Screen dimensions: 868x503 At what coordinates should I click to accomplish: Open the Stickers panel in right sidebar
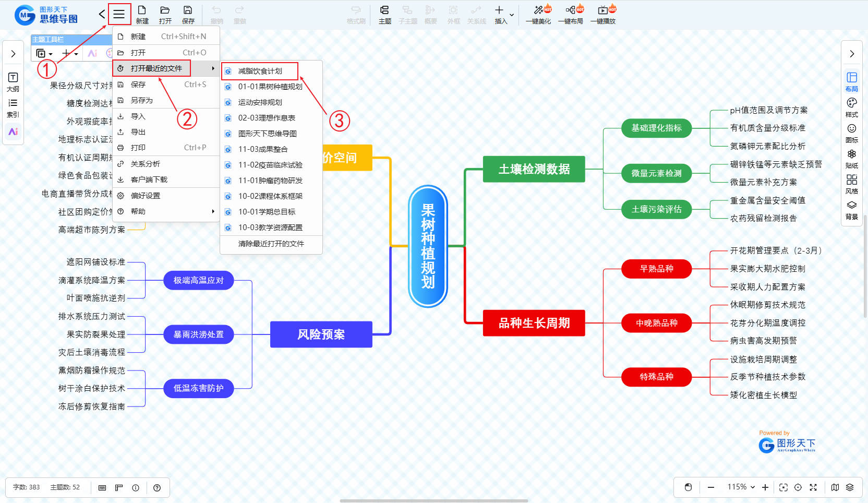pyautogui.click(x=851, y=158)
